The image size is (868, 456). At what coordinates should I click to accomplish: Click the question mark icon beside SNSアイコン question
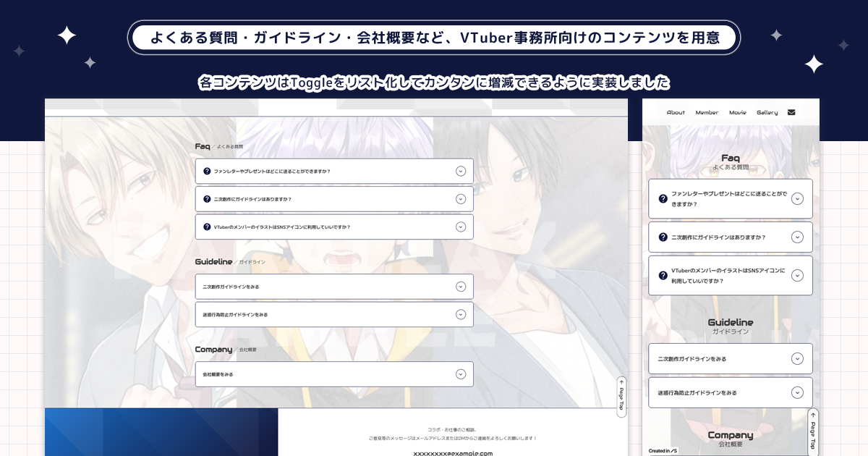205,227
